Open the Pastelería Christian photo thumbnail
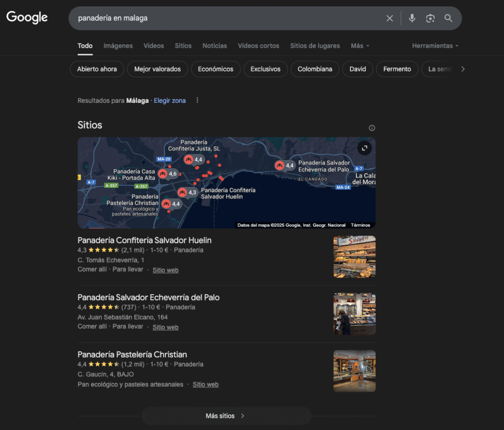Viewport: 504px width, 430px height. pyautogui.click(x=354, y=371)
